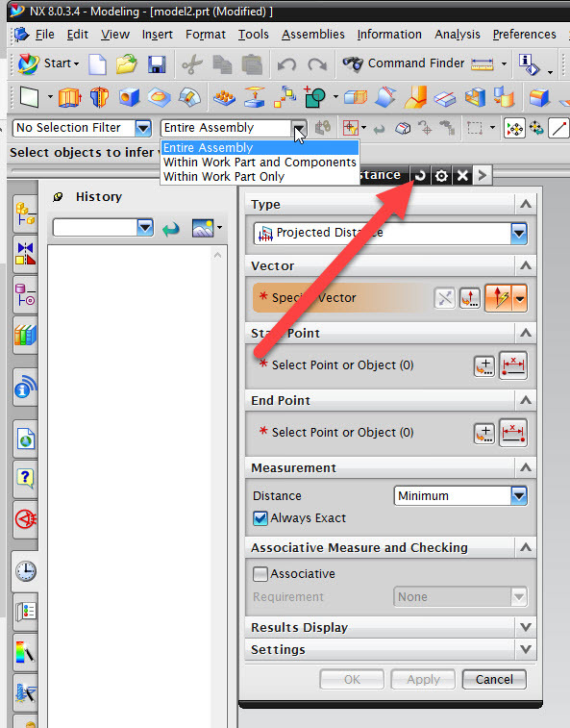Image resolution: width=570 pixels, height=728 pixels.
Task: Open the Help question-mark sidebar tab
Action: coord(26,479)
